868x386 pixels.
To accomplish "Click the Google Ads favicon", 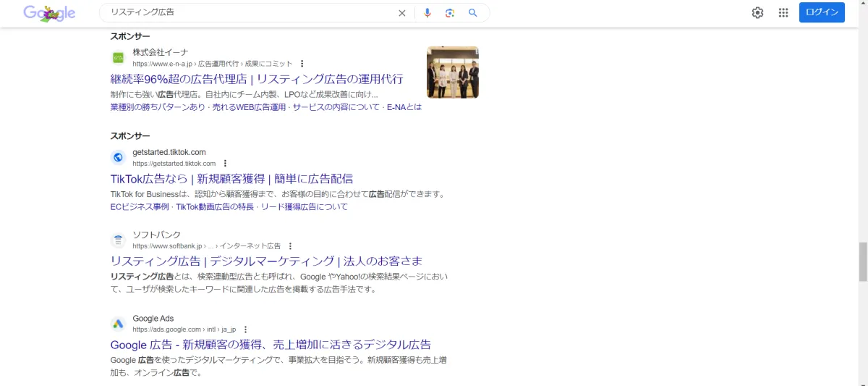I will [x=118, y=324].
